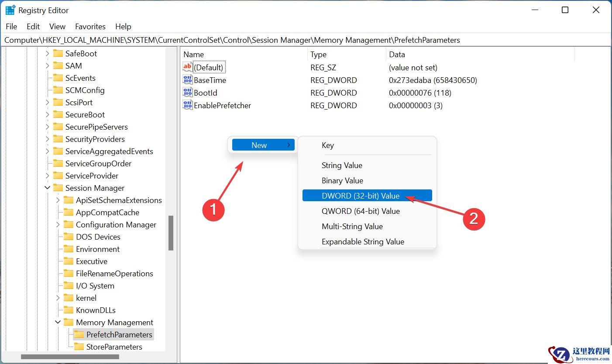Click the SecureBoot folder icon
This screenshot has height=364, width=612.
pyautogui.click(x=58, y=115)
